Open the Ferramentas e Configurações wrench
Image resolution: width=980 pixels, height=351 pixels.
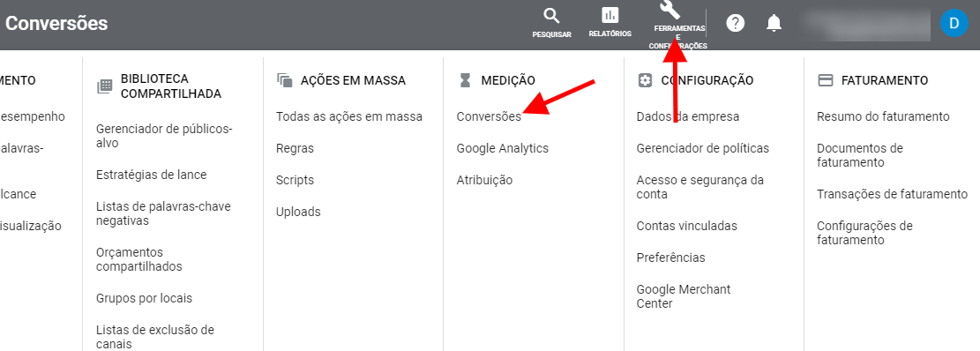click(x=670, y=10)
